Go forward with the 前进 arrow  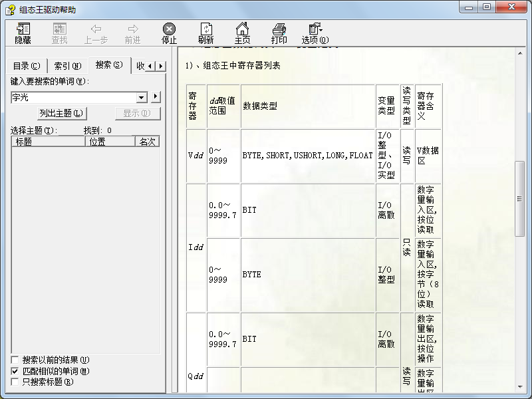[132, 33]
